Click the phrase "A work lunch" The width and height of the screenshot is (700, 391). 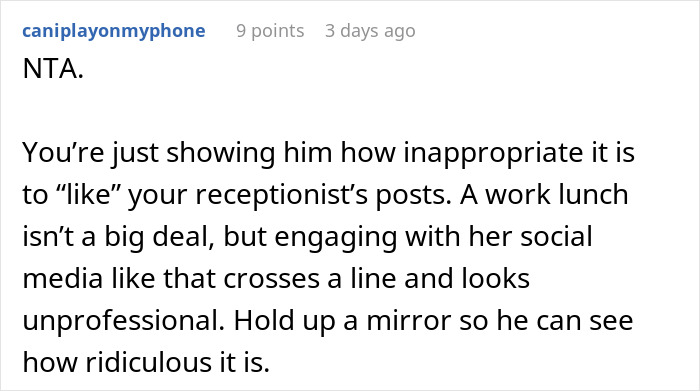click(x=544, y=195)
